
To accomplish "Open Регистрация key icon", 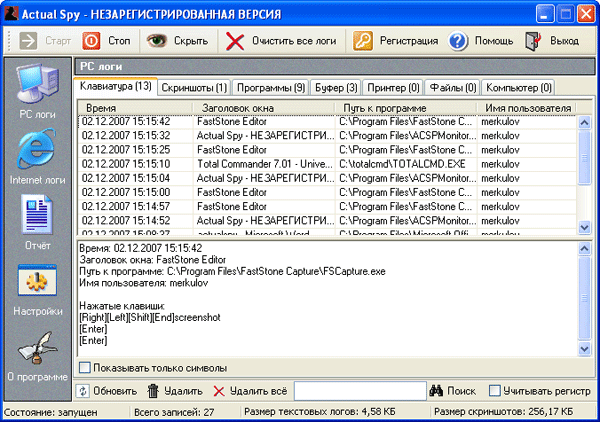I will pos(362,41).
